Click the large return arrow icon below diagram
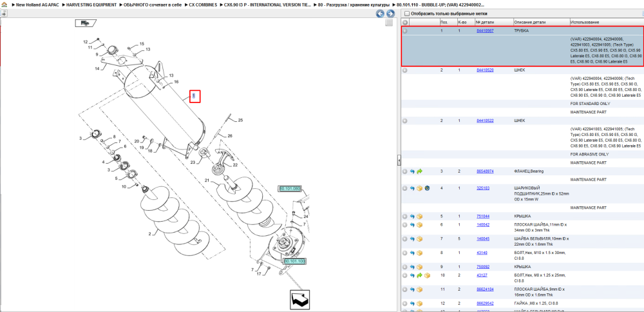The width and height of the screenshot is (644, 312). (x=299, y=300)
